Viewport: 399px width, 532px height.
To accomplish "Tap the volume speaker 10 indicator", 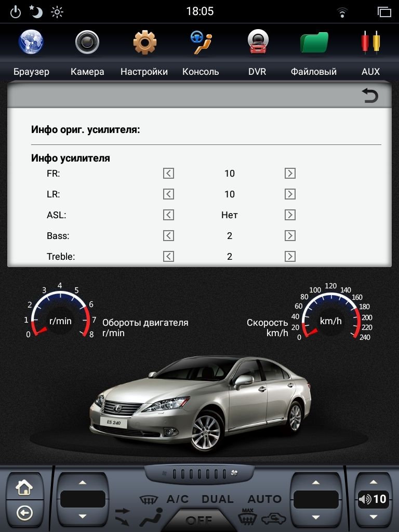I will (x=373, y=499).
